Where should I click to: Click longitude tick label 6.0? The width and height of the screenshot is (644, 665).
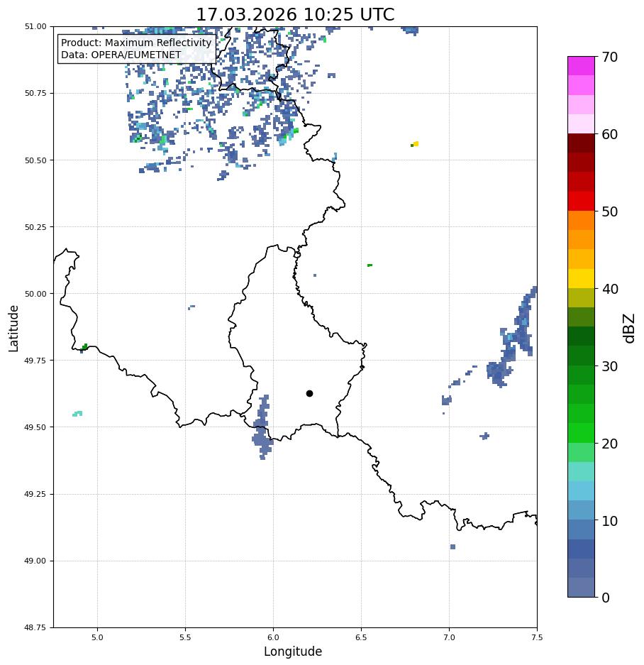click(274, 637)
